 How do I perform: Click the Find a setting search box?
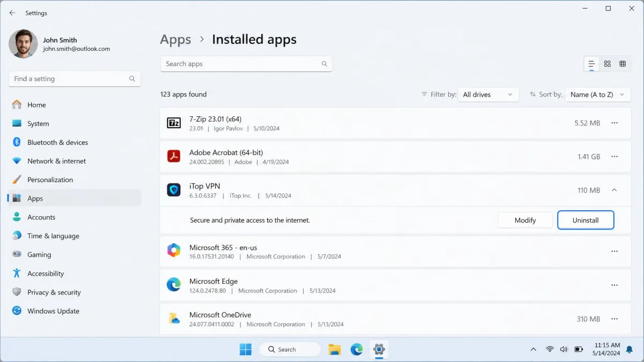pyautogui.click(x=75, y=78)
